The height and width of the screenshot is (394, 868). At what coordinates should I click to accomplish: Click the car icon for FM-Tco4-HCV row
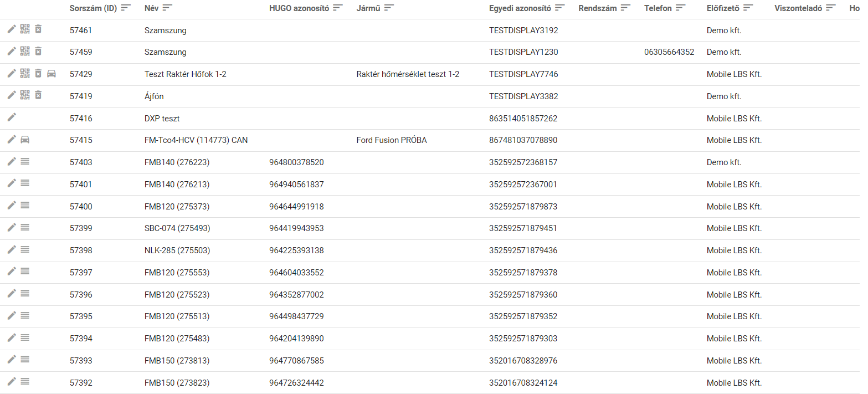click(25, 140)
